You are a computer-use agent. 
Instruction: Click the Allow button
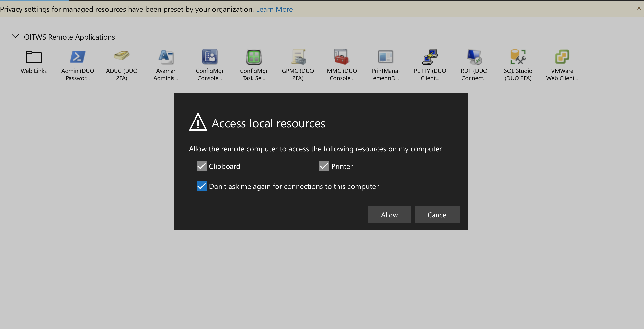click(389, 215)
